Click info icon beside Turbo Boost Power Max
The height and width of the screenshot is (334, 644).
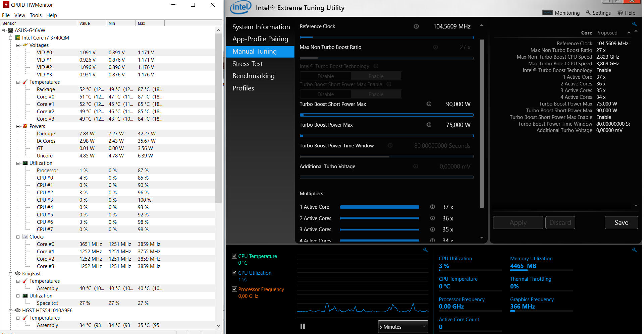[429, 125]
